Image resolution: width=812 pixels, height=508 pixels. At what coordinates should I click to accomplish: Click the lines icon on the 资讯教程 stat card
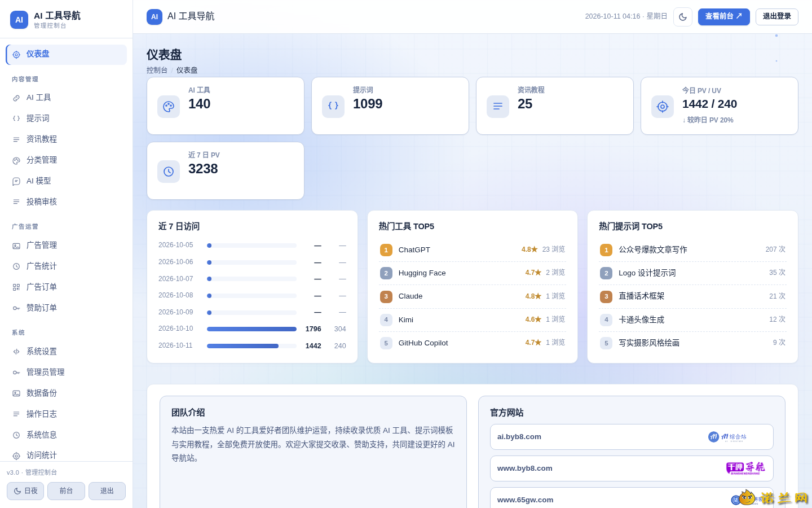[498, 107]
